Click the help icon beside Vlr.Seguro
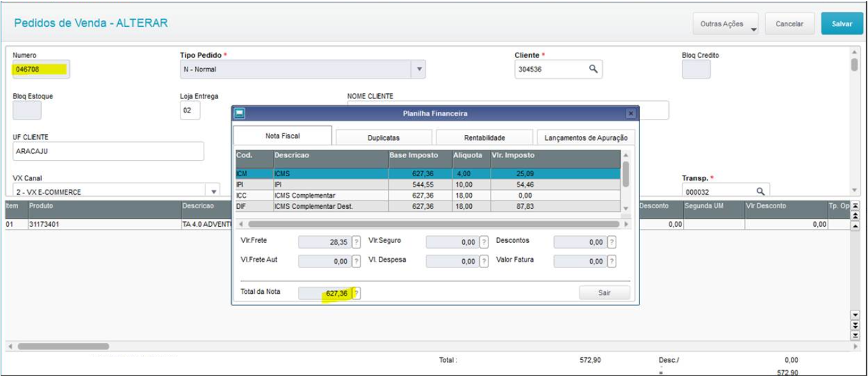Viewport: 868px width, 376px height. click(x=485, y=242)
